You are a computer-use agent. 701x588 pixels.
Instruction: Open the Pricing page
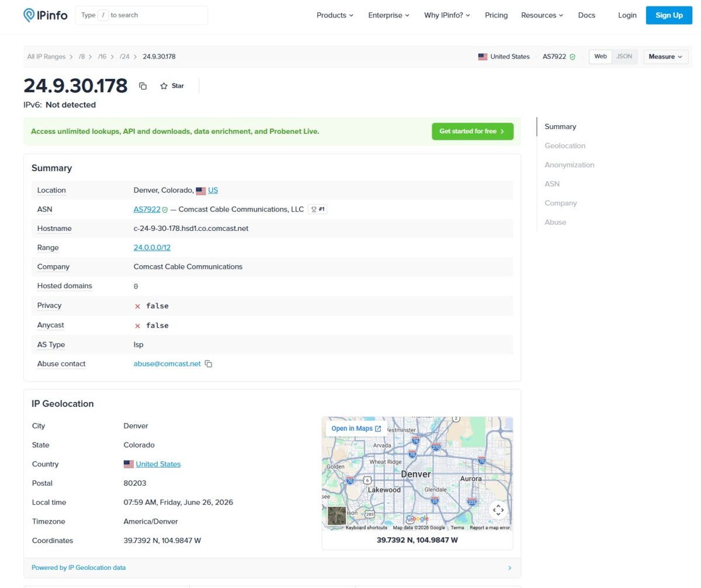tap(496, 15)
